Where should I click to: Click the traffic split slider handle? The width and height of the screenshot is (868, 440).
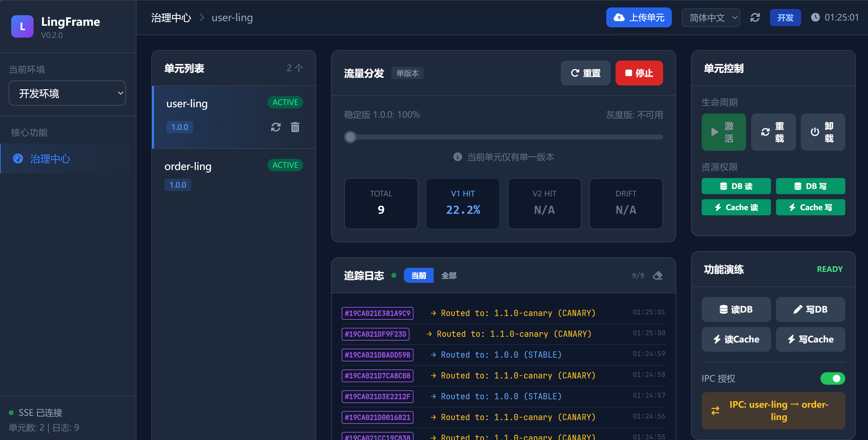(x=350, y=137)
